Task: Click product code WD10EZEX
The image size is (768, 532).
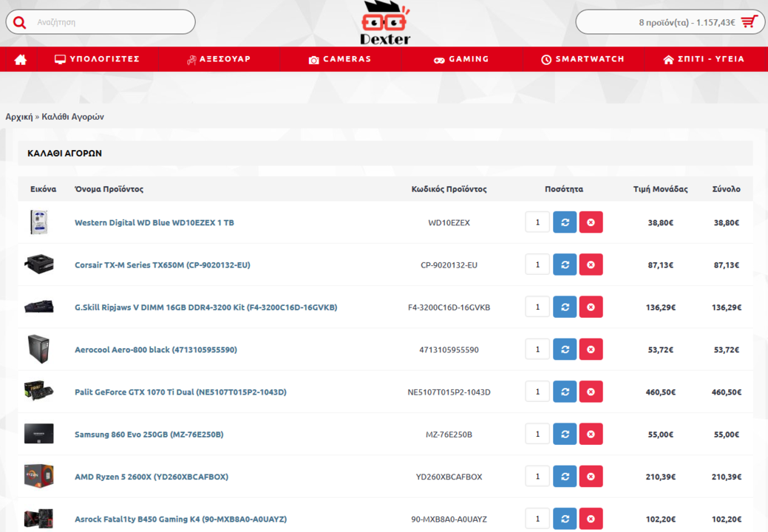Action: (449, 222)
